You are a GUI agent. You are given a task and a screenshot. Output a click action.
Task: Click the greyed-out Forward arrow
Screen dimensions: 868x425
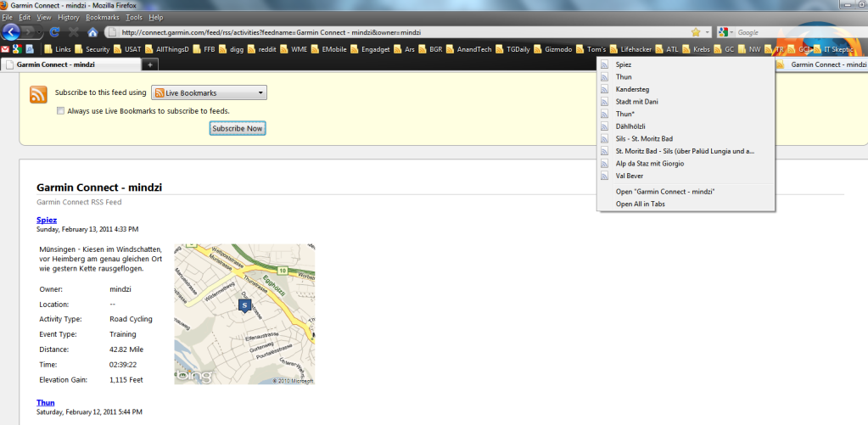[29, 32]
